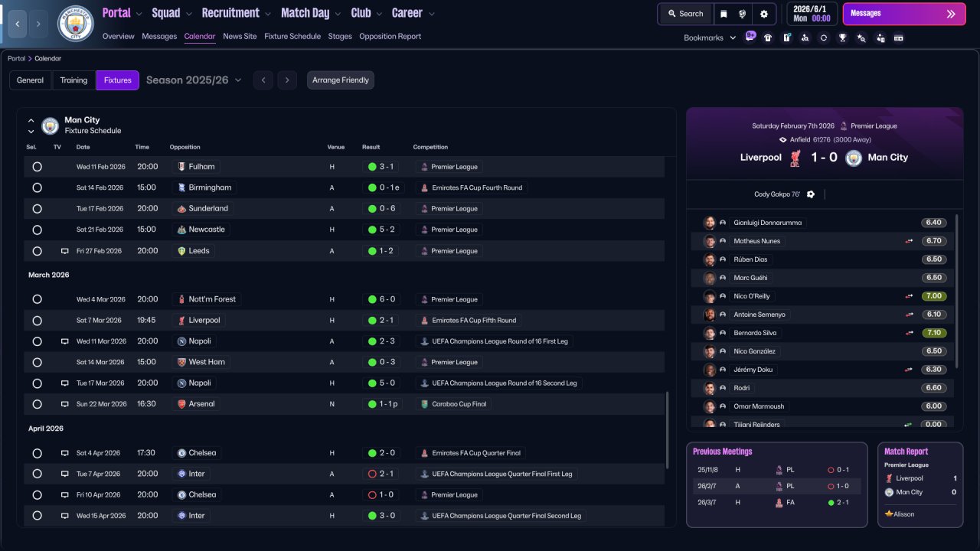The width and height of the screenshot is (980, 551).
Task: Open the purple Messages button
Action: (x=904, y=14)
